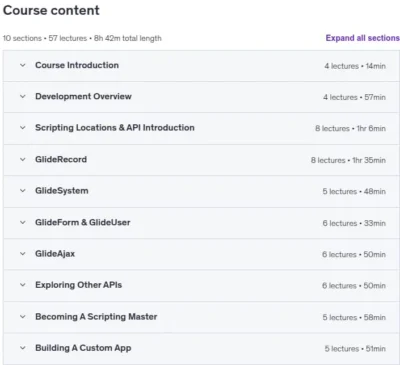
Task: Expand the GlideSystem chevron arrow
Action: click(x=23, y=191)
